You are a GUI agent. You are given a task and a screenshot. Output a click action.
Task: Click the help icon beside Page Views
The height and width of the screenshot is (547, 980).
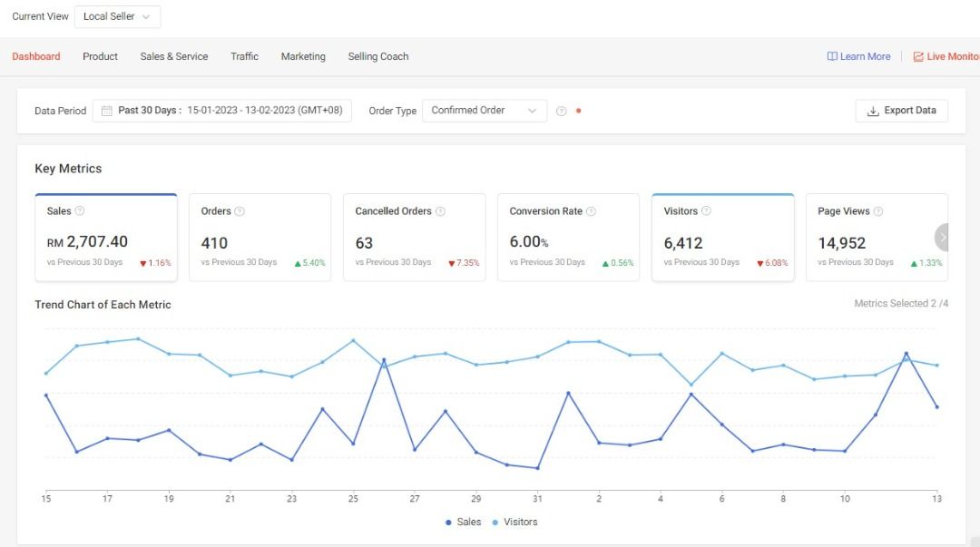coord(878,211)
